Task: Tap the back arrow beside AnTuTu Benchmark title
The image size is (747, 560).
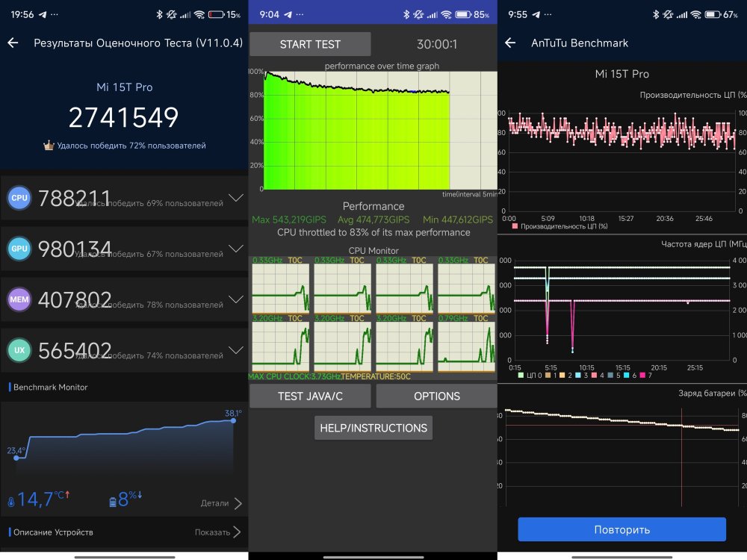Action: pos(510,43)
